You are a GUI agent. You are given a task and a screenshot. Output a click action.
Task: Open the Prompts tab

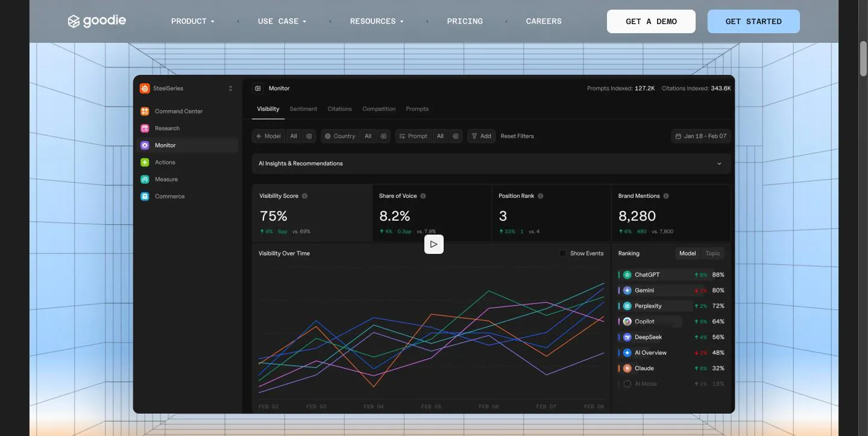[x=417, y=109]
